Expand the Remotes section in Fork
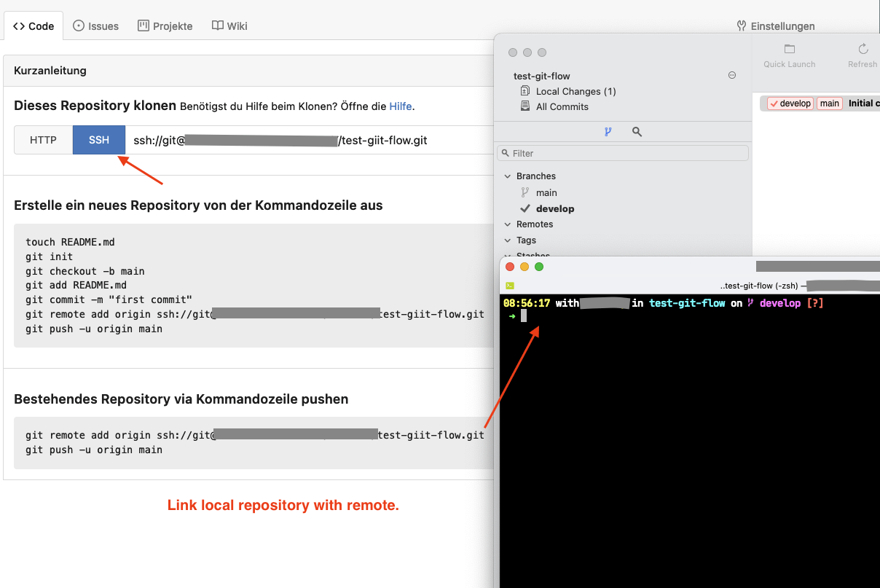This screenshot has width=880, height=588. (x=508, y=224)
